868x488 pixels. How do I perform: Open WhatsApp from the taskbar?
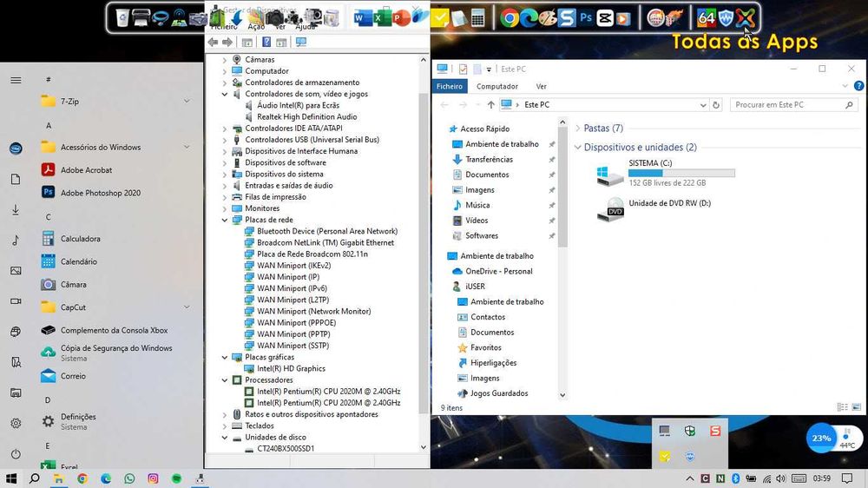click(x=129, y=478)
